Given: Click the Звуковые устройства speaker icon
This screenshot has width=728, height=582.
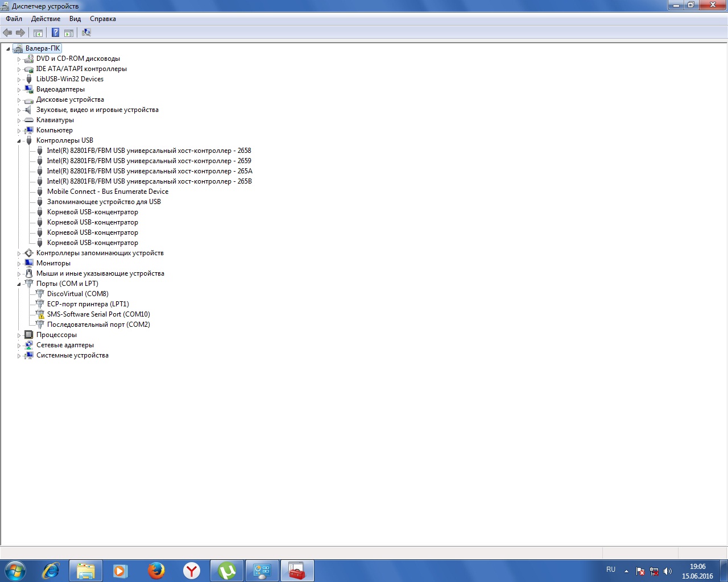Looking at the screenshot, I should point(29,110).
